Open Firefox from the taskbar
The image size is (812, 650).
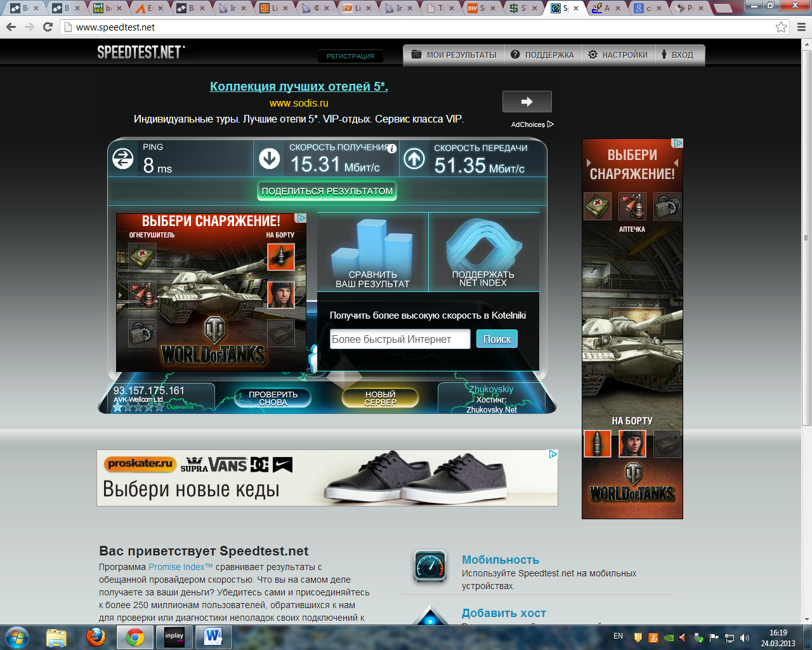[96, 637]
